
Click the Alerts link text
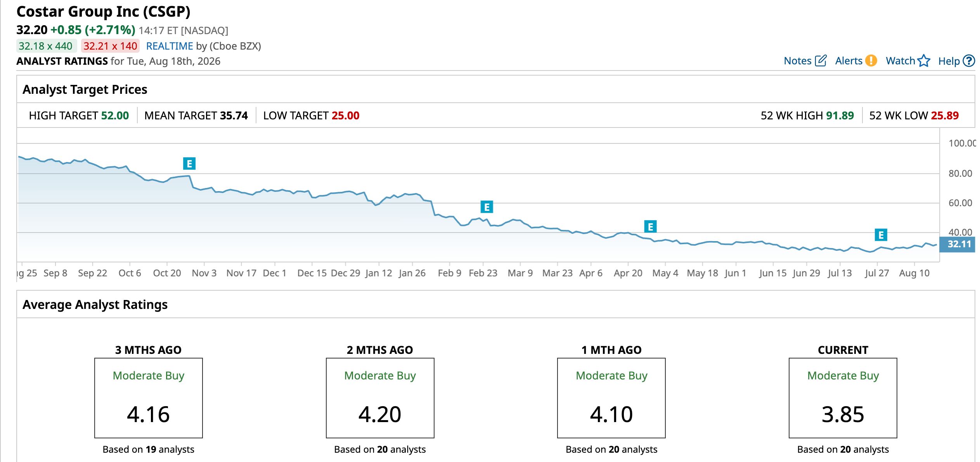tap(849, 61)
